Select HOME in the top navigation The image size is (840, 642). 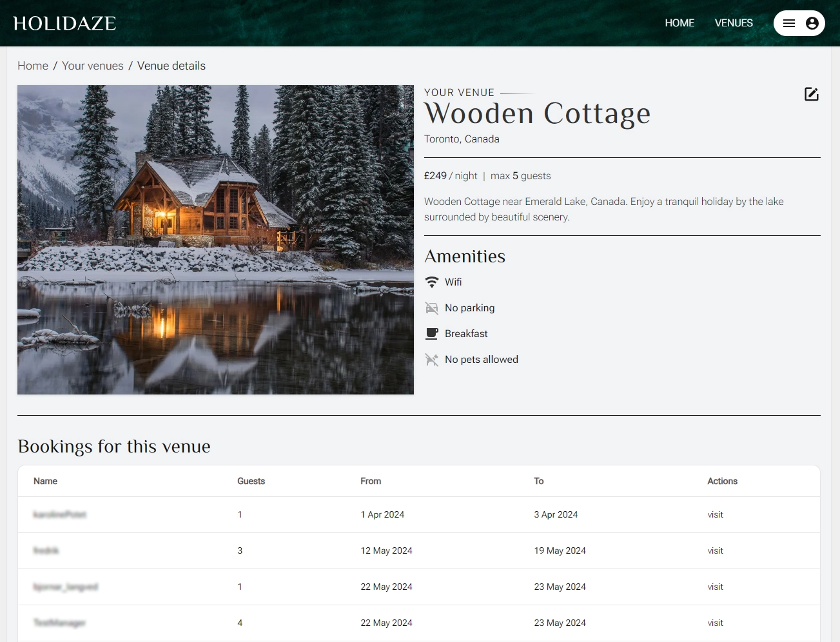679,23
